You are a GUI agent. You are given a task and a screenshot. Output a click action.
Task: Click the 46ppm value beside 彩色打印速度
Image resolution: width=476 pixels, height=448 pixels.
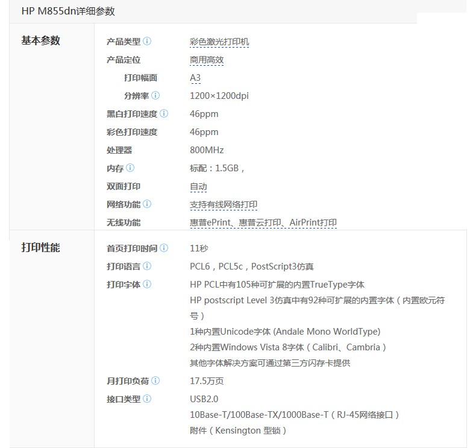coord(204,132)
